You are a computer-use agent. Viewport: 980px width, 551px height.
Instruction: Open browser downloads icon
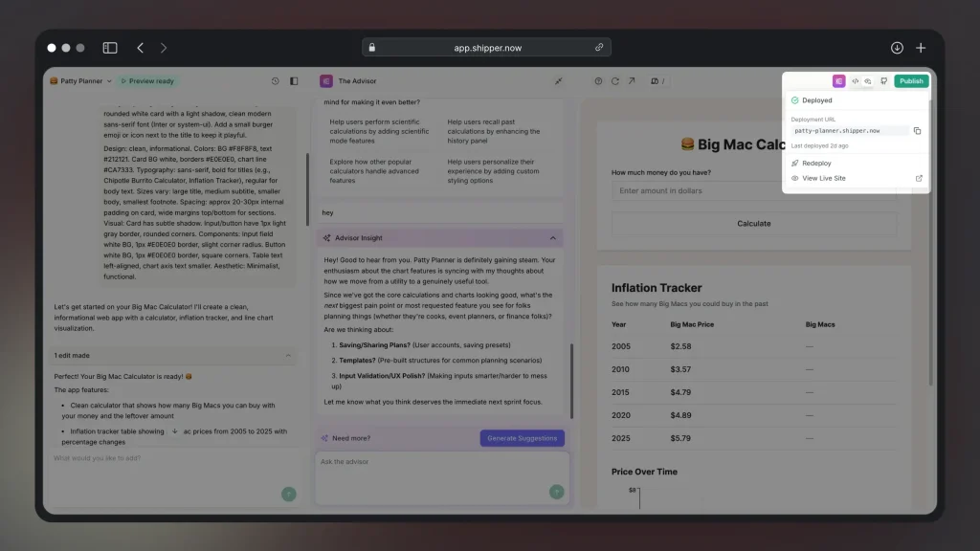[897, 48]
